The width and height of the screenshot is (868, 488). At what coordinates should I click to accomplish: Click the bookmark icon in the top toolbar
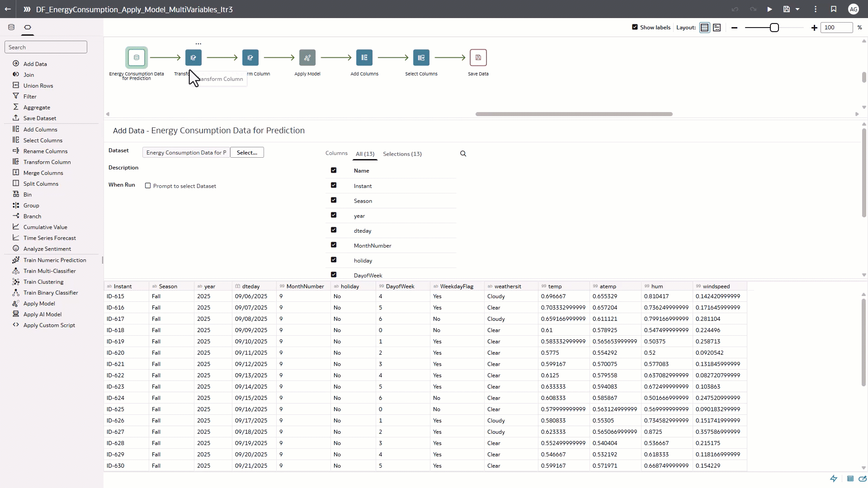834,9
